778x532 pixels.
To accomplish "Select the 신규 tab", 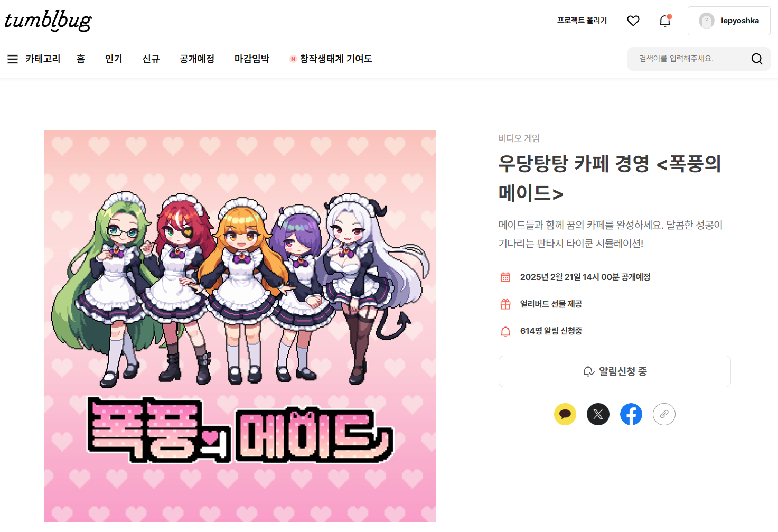I will click(x=151, y=59).
